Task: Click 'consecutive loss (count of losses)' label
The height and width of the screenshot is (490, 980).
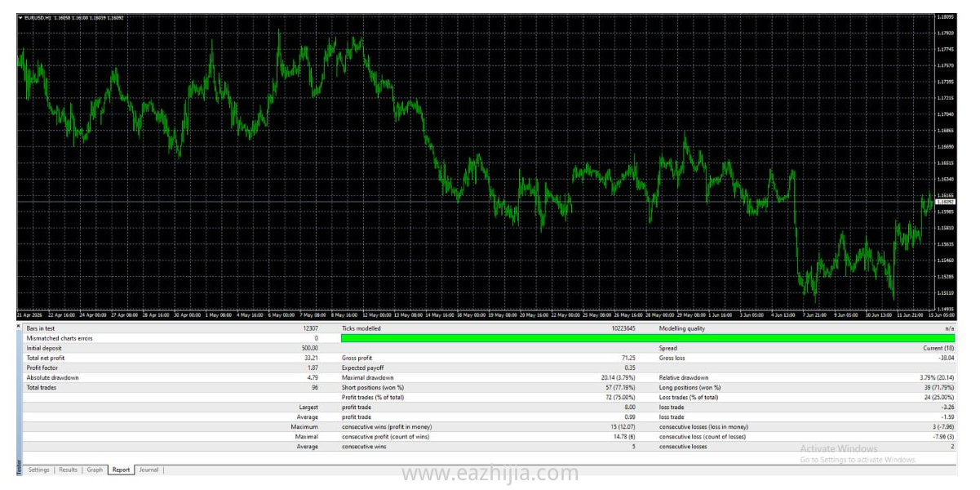Action: pos(703,436)
